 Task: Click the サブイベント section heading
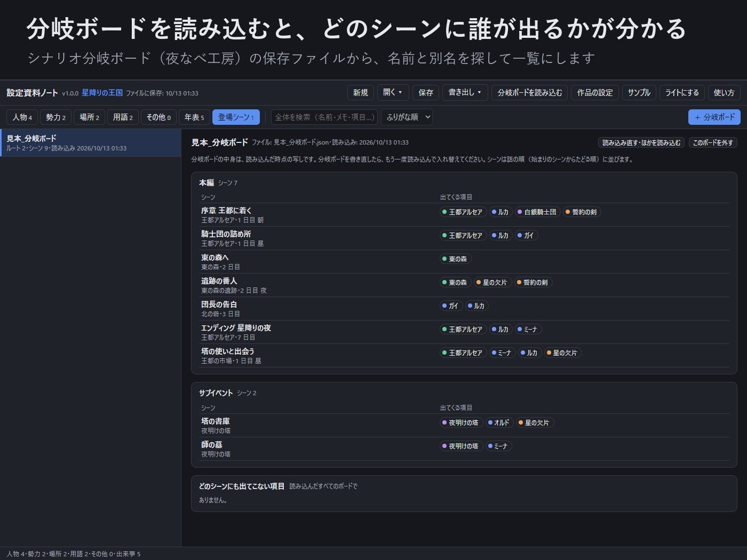click(216, 393)
